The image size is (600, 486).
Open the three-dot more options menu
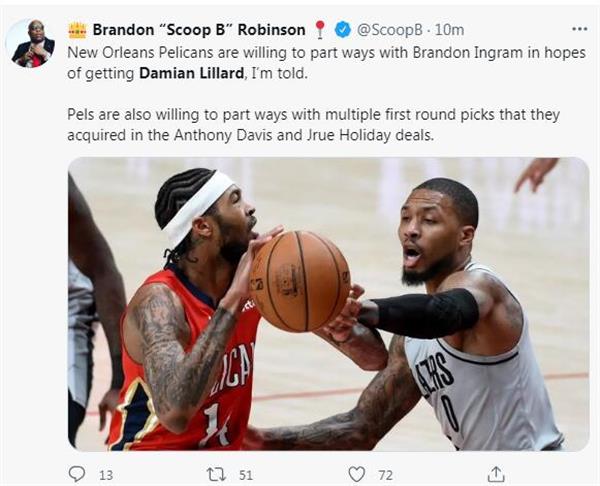(579, 29)
